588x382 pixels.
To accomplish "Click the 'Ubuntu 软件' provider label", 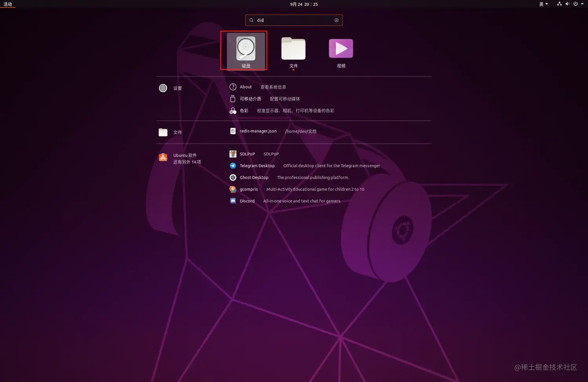I will 185,155.
